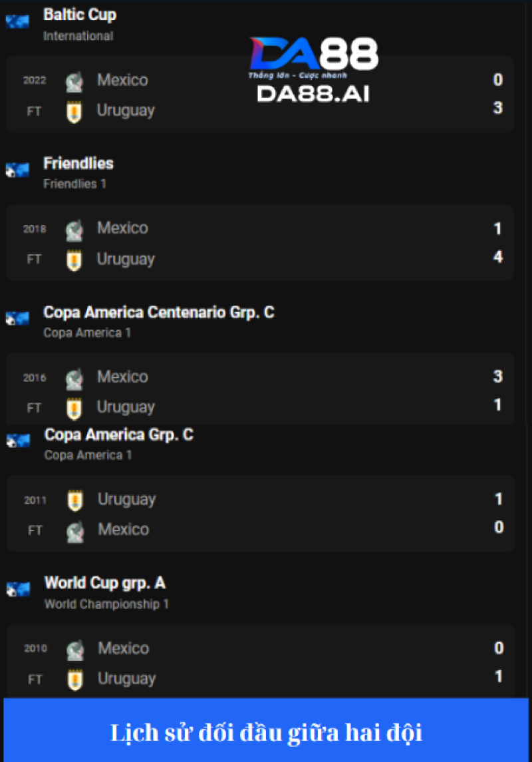532x762 pixels.
Task: Open the DA88.AI website text
Action: pos(313,94)
